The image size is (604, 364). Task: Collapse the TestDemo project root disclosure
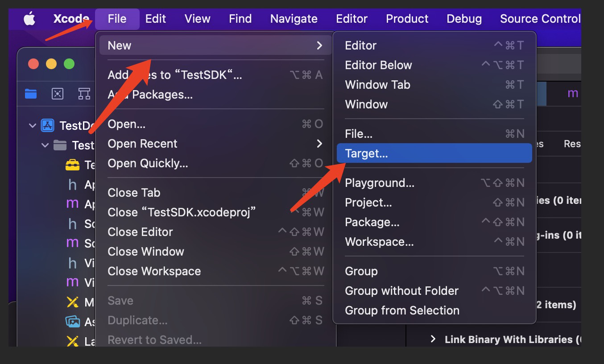click(32, 126)
